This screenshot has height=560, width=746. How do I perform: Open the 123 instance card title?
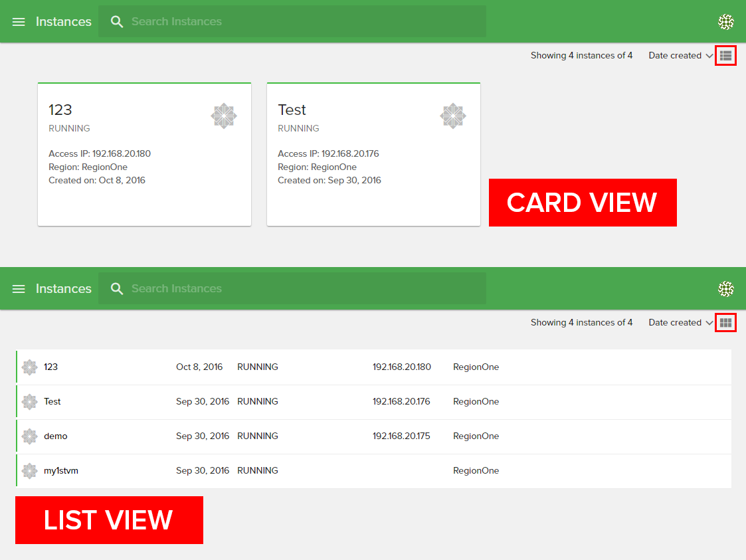60,110
